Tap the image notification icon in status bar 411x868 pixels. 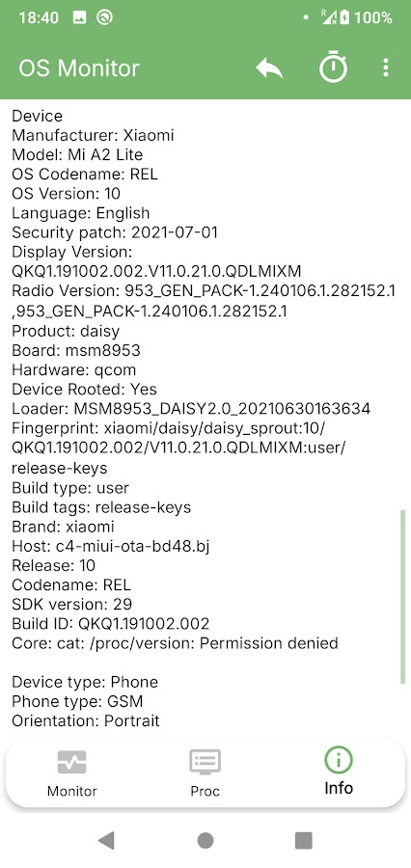80,17
